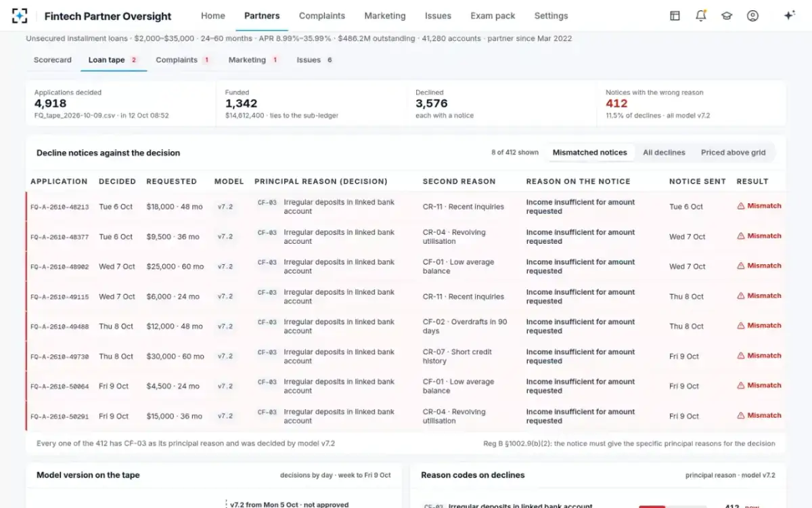
Task: Select the Partners nav item
Action: (x=262, y=16)
